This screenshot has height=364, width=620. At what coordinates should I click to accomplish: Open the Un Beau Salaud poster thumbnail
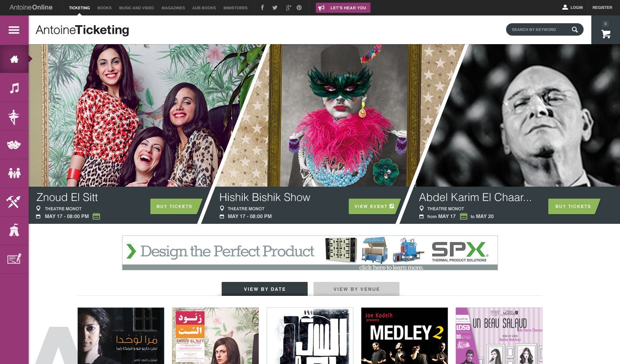(499, 336)
